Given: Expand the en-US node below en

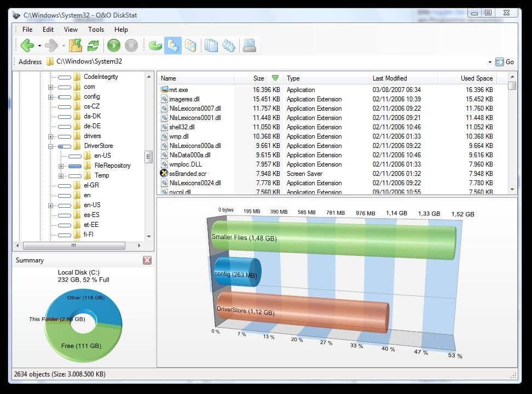Looking at the screenshot, I should point(50,205).
